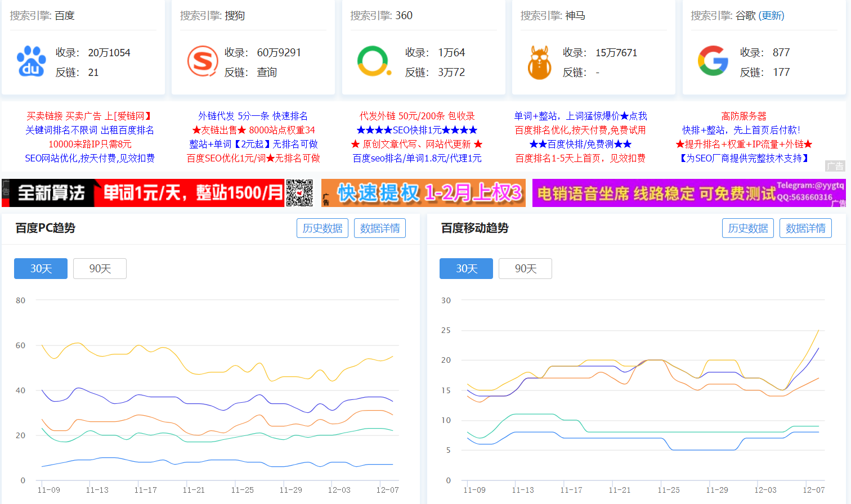The height and width of the screenshot is (504, 851).
Task: Open ad link 整站+单词【2元起】无排名可做
Action: coord(253,144)
